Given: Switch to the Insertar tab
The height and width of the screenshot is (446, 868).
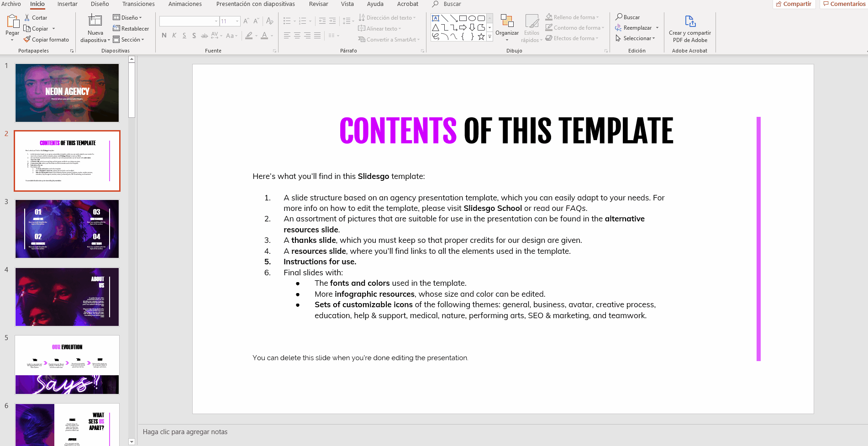Looking at the screenshot, I should pos(67,4).
